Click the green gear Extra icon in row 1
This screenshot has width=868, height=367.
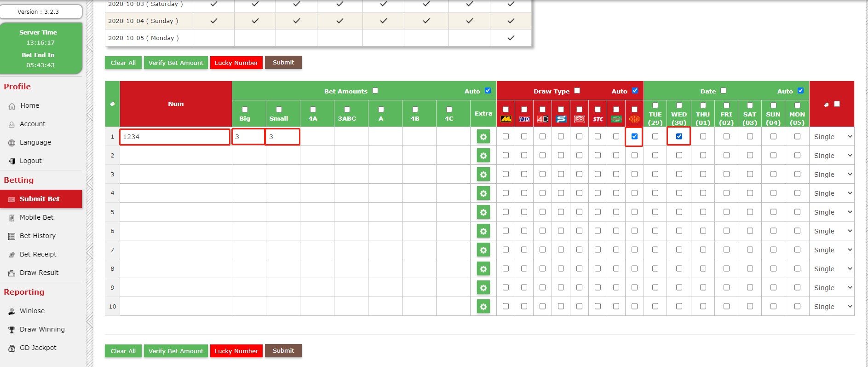483,137
